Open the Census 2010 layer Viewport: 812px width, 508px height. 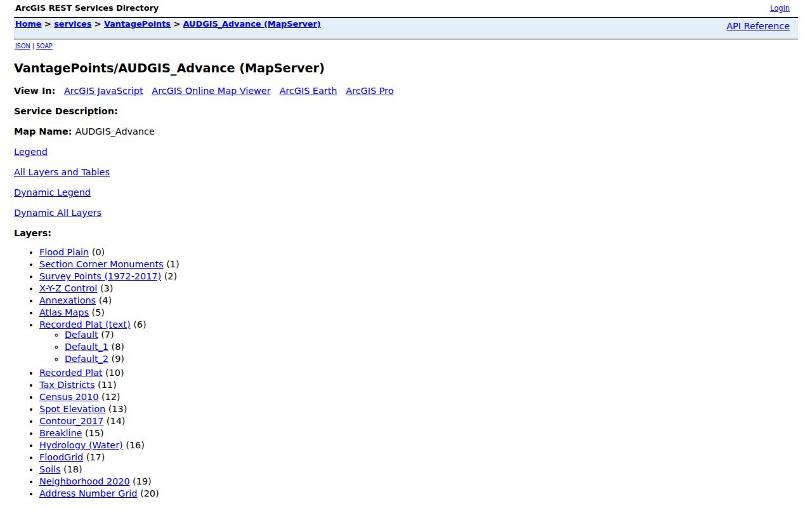pos(69,397)
